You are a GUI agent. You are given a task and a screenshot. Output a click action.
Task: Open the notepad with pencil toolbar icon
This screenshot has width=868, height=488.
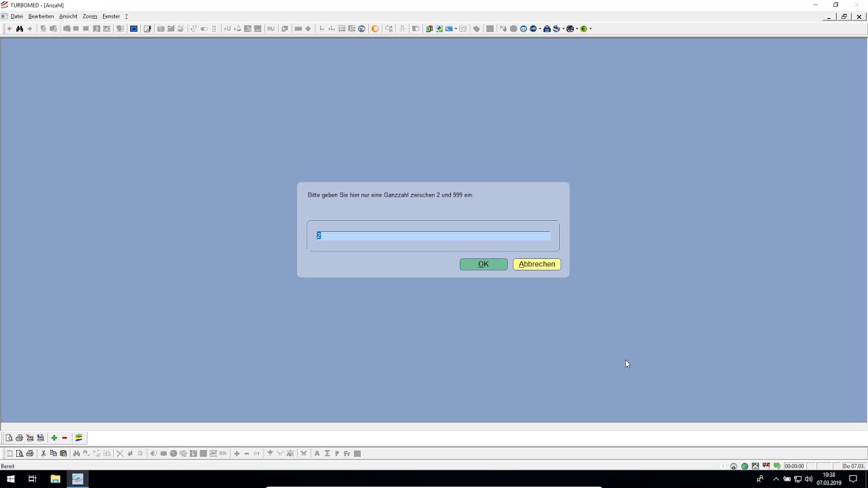pos(147,28)
